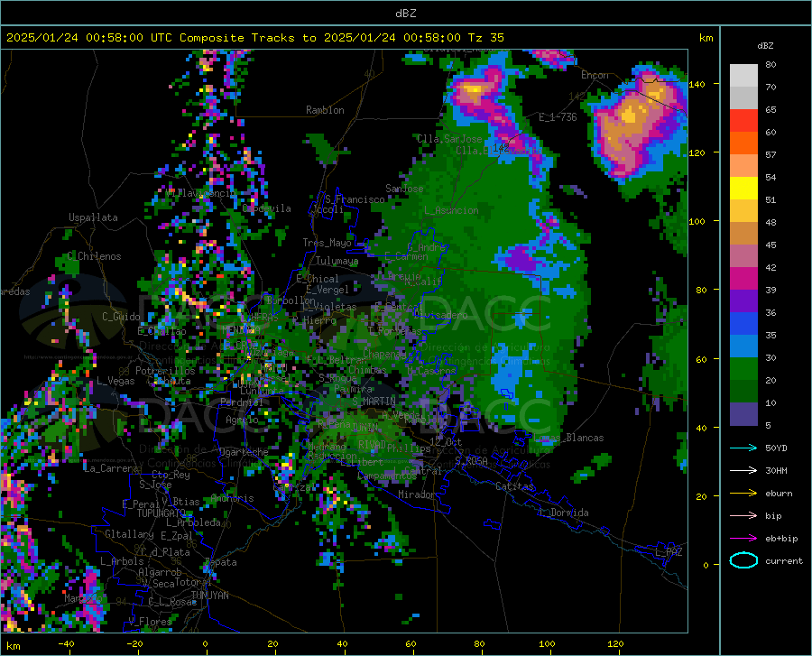Click the 'TUNUYAN' map label
Image resolution: width=812 pixels, height=656 pixels.
coord(209,596)
